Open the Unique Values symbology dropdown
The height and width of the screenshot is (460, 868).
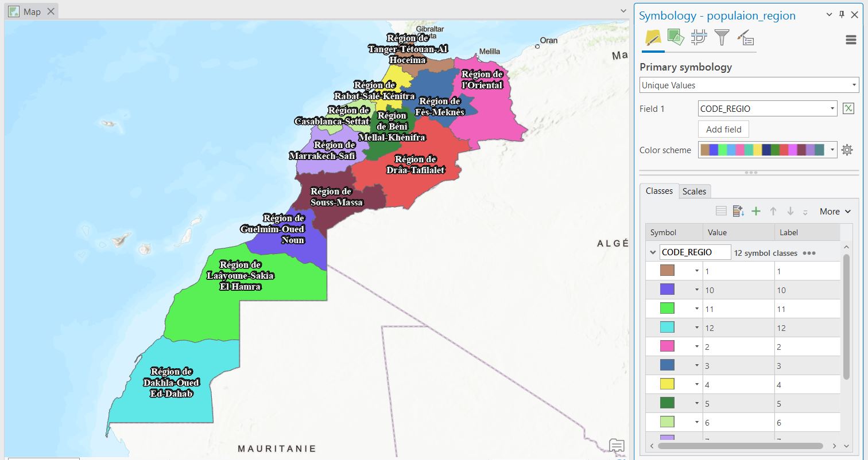[x=749, y=85]
